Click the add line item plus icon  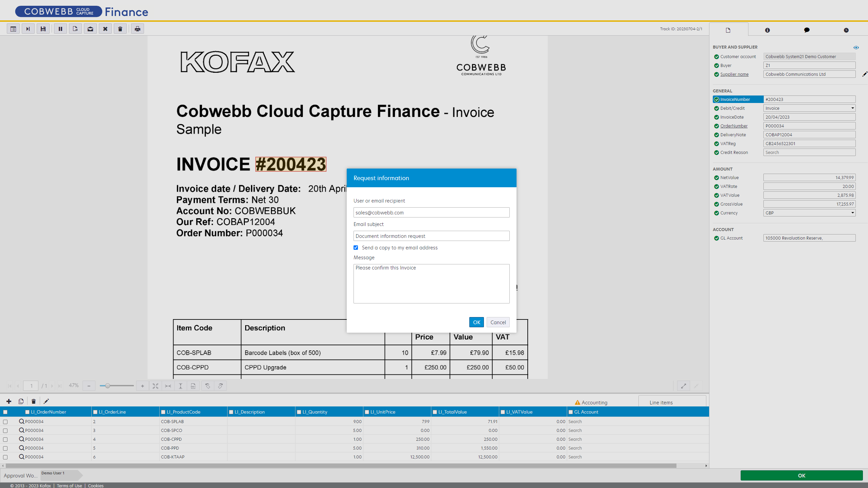(x=9, y=401)
